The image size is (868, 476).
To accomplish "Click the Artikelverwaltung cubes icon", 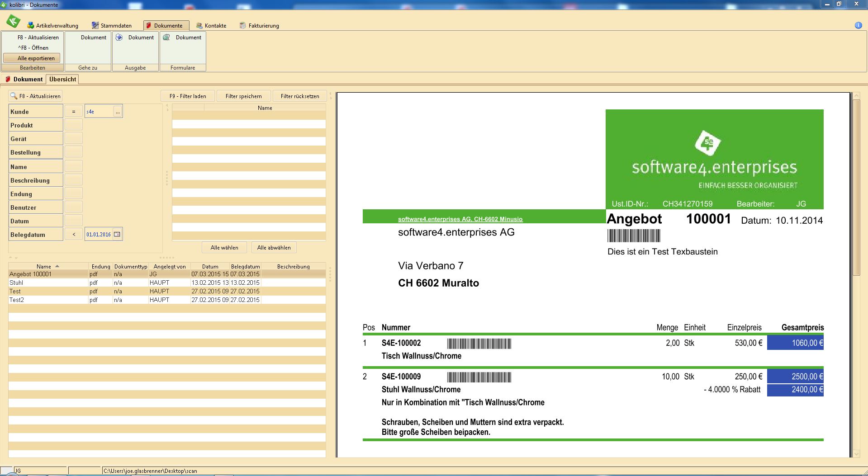I will 31,26.
